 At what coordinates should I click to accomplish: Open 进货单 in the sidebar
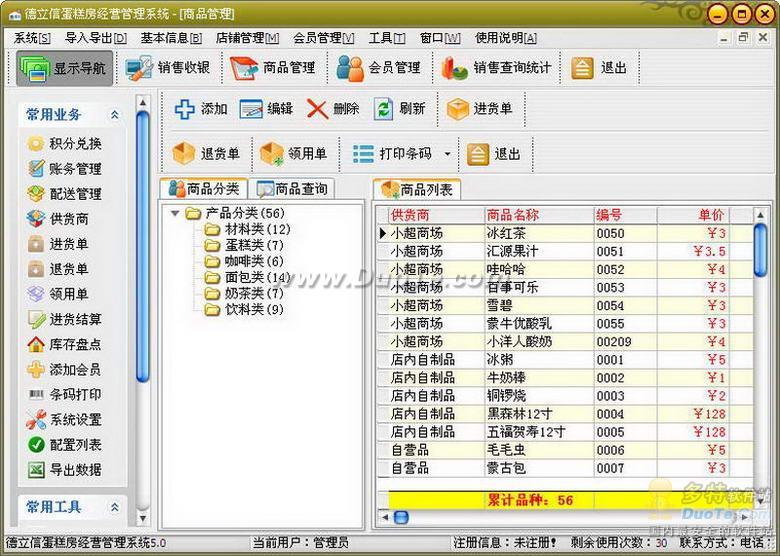coord(58,244)
